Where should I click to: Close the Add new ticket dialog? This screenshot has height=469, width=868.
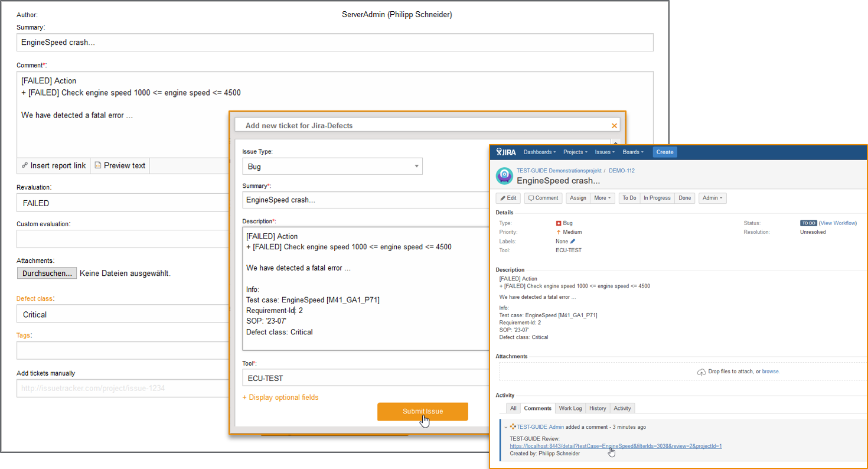[x=614, y=126]
